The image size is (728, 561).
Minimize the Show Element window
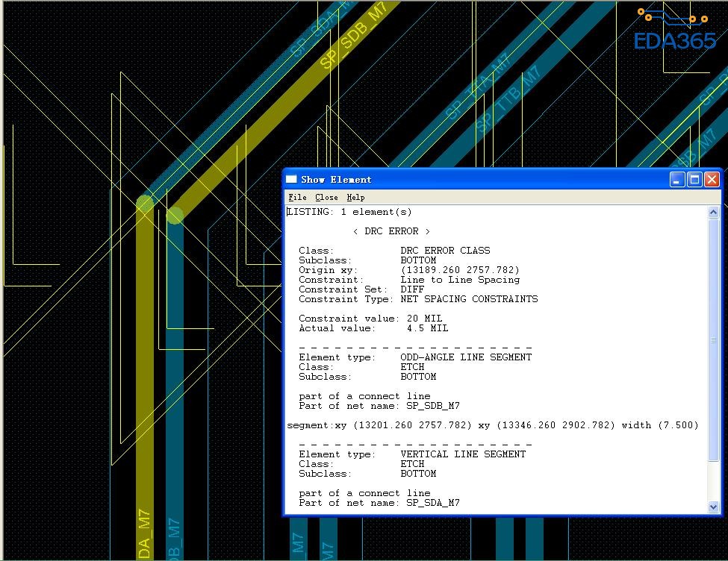pyautogui.click(x=676, y=179)
